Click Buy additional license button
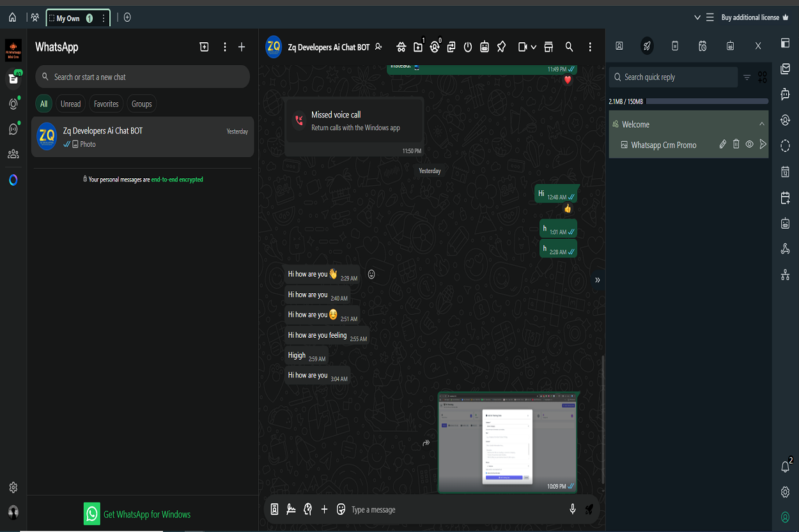This screenshot has height=532, width=799. point(750,17)
